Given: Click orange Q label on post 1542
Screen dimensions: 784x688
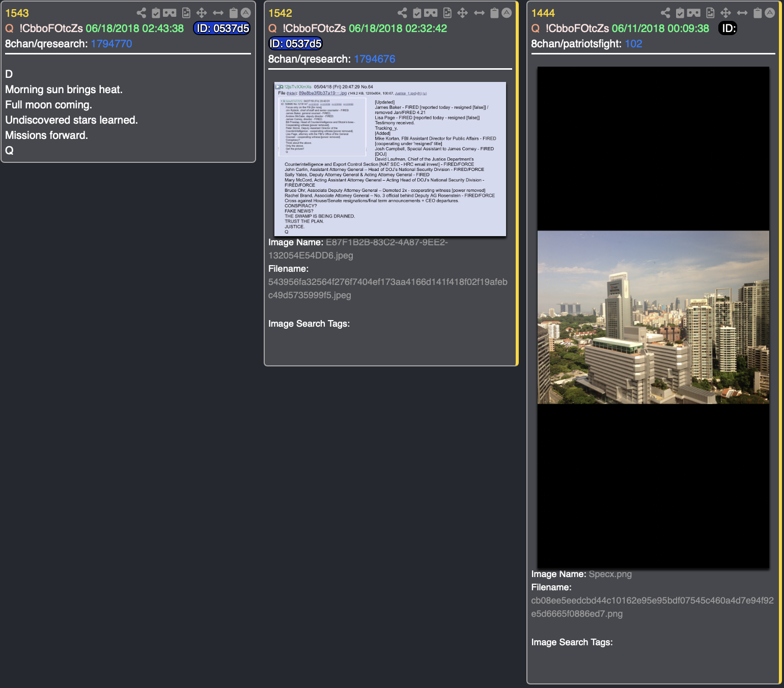Looking at the screenshot, I should [273, 28].
